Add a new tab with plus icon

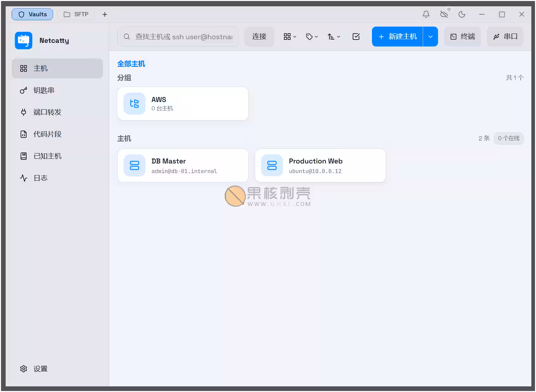pos(105,14)
